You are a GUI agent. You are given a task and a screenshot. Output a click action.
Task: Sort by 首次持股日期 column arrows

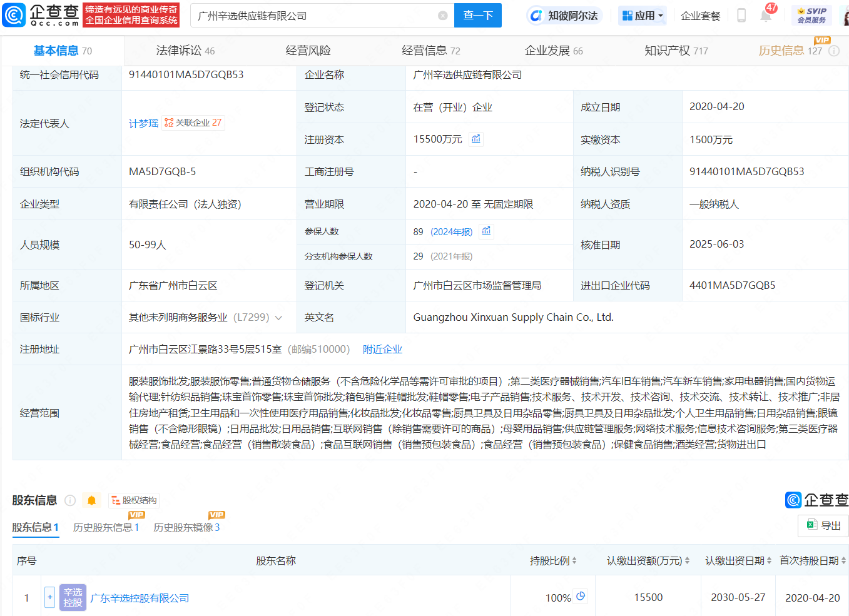[843, 561]
